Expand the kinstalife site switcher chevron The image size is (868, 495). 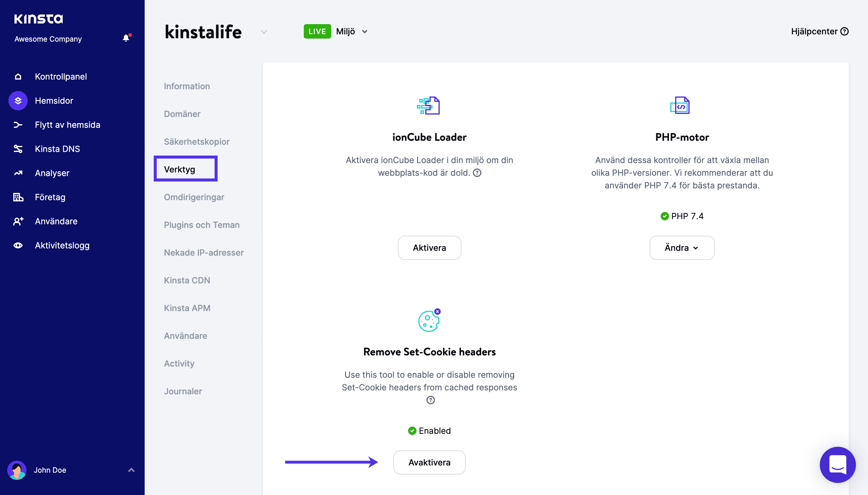point(264,32)
